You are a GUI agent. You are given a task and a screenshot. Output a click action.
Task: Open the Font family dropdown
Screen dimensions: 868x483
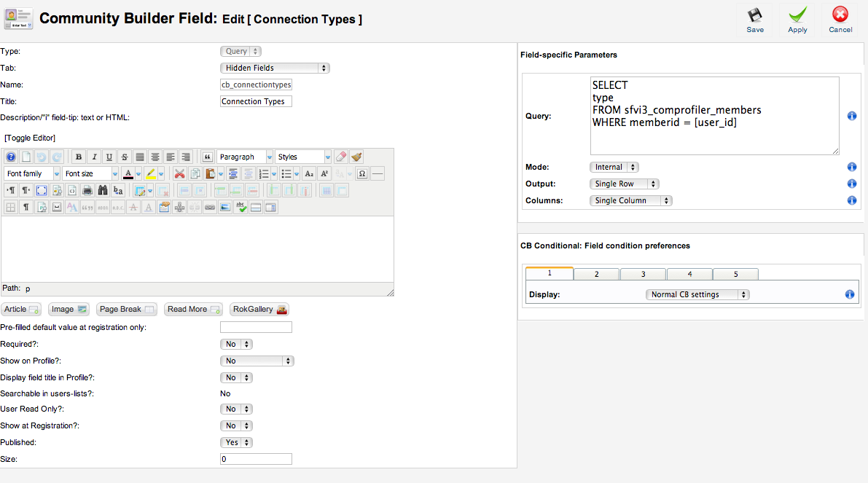(x=31, y=173)
